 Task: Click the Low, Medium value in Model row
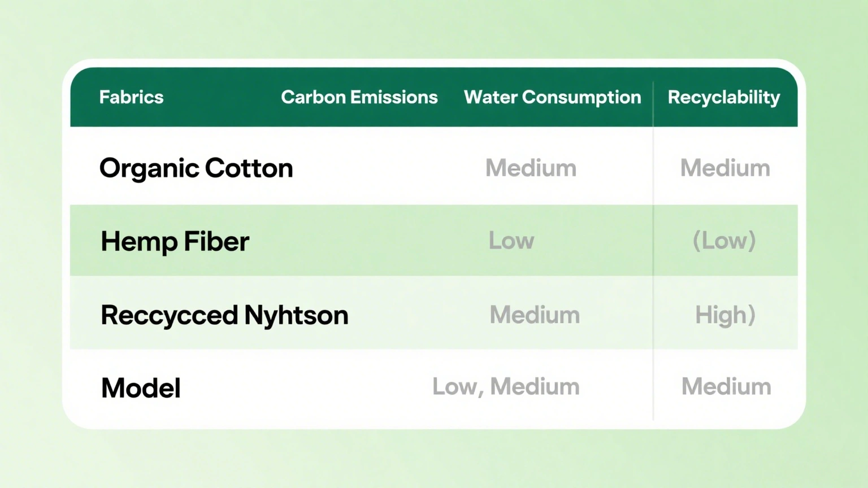[506, 387]
